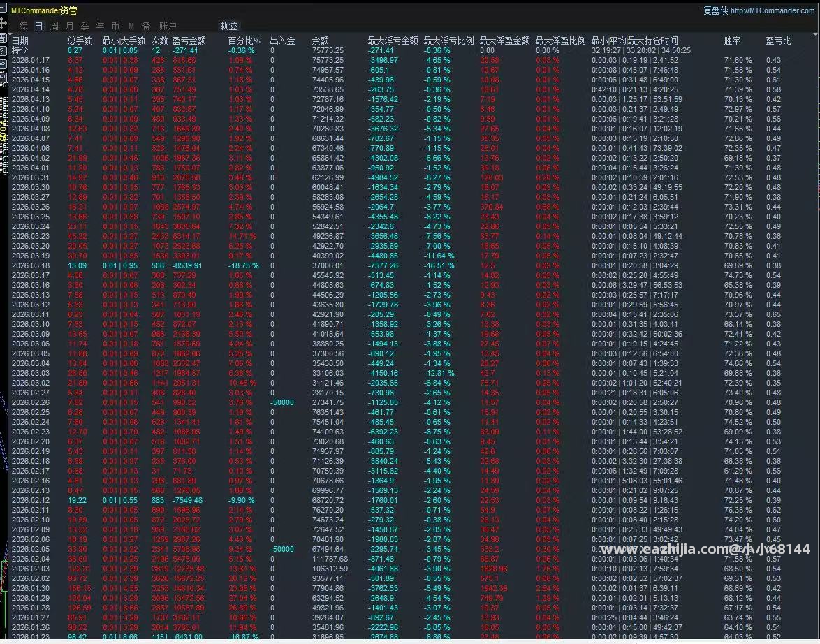Sort by 胜率 column header

coord(732,41)
